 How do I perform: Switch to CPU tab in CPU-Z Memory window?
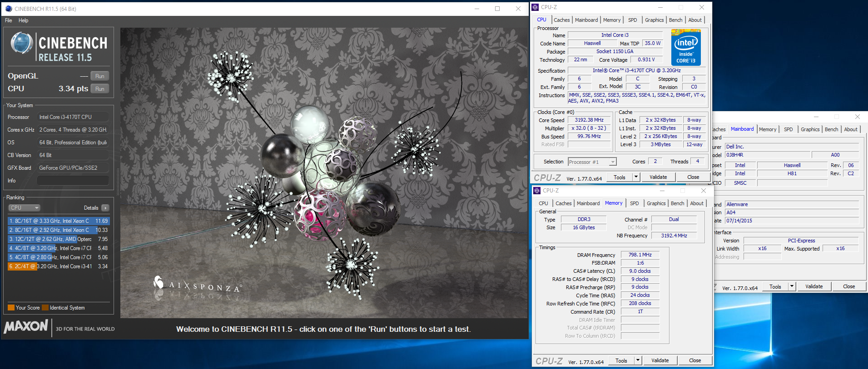pos(543,203)
